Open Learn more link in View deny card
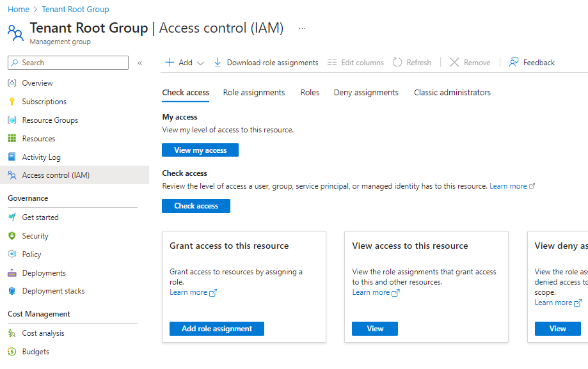Image resolution: width=588 pixels, height=369 pixels. pos(553,302)
